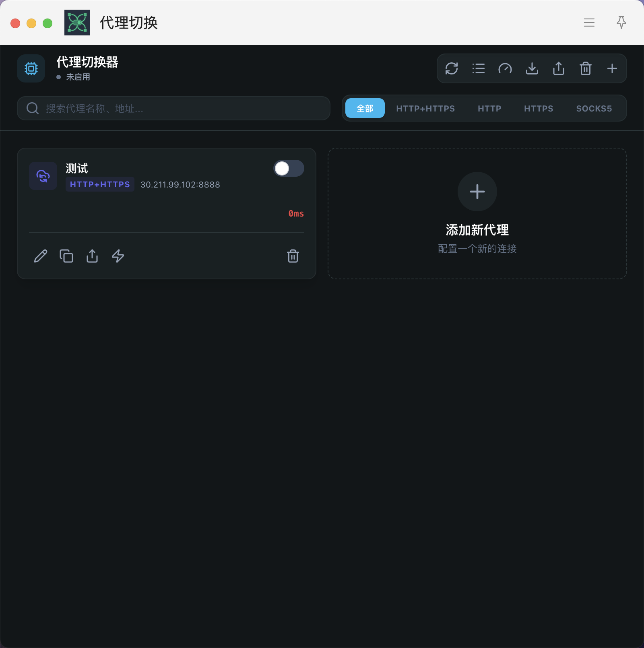Click the trash icon in the top toolbar
Viewport: 644px width, 648px height.
[586, 68]
